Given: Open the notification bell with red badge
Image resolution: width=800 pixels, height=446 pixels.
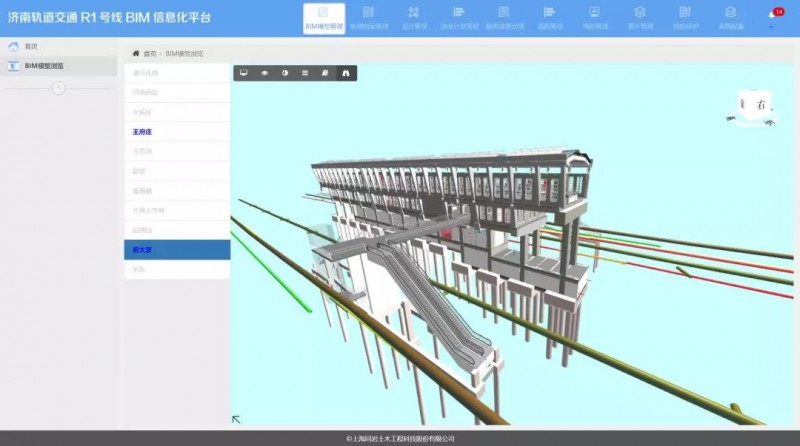Looking at the screenshot, I should click(773, 14).
